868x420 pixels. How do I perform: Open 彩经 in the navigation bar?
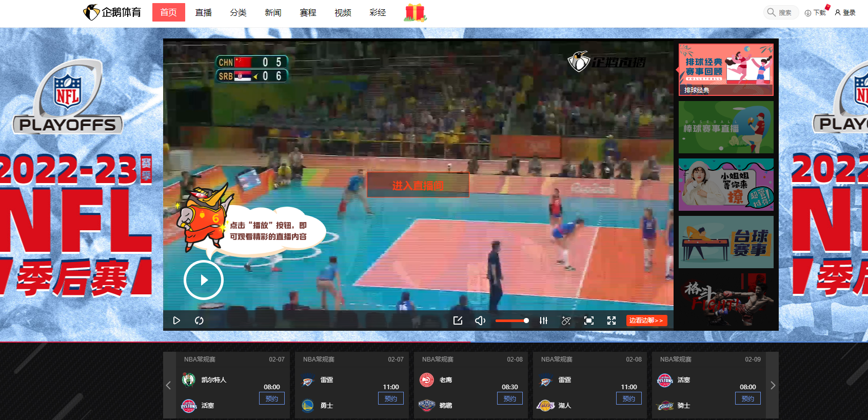pos(378,12)
